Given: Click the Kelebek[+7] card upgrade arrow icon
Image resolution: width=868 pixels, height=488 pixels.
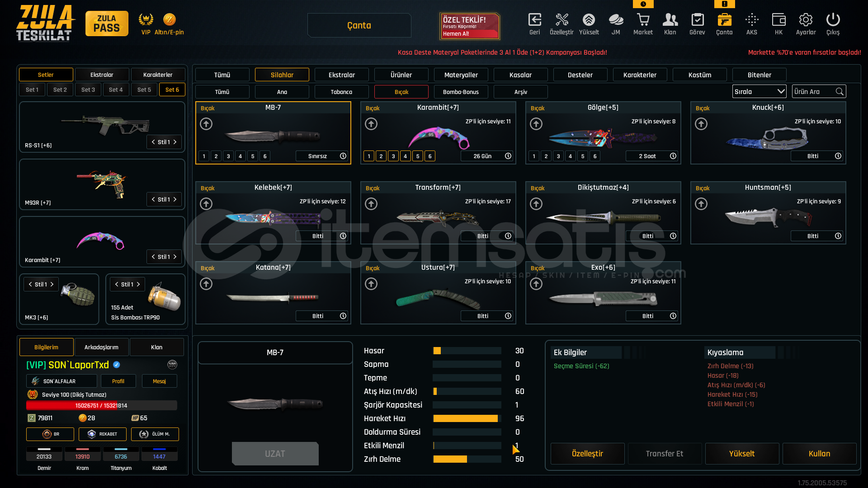Looking at the screenshot, I should click(206, 204).
